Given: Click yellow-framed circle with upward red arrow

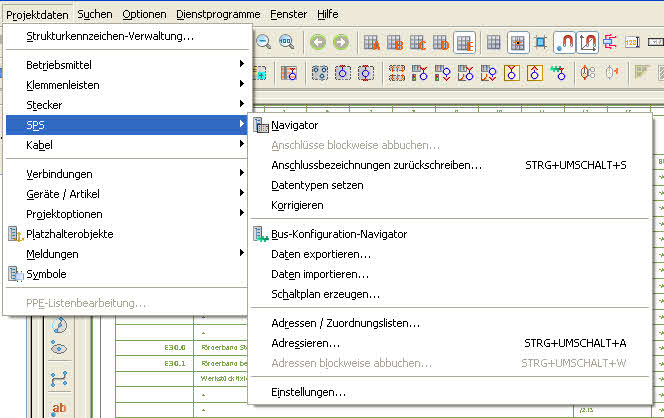Looking at the screenshot, I should pyautogui.click(x=534, y=73).
